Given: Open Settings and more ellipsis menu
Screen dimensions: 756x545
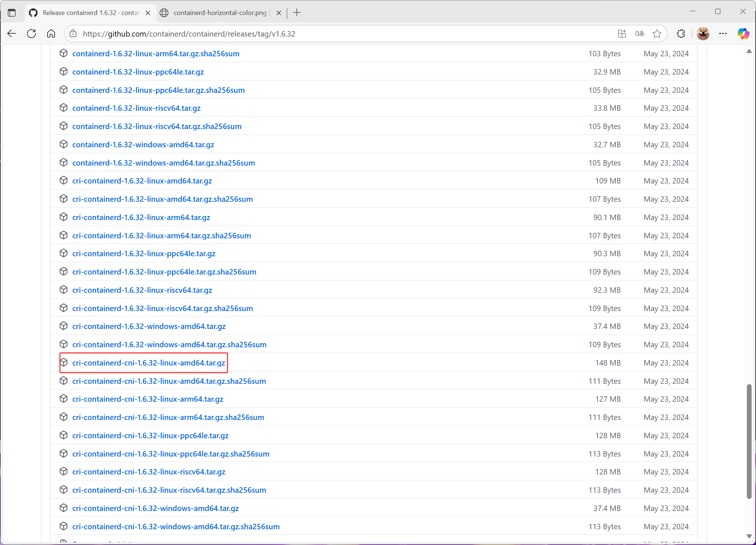Looking at the screenshot, I should tap(723, 34).
